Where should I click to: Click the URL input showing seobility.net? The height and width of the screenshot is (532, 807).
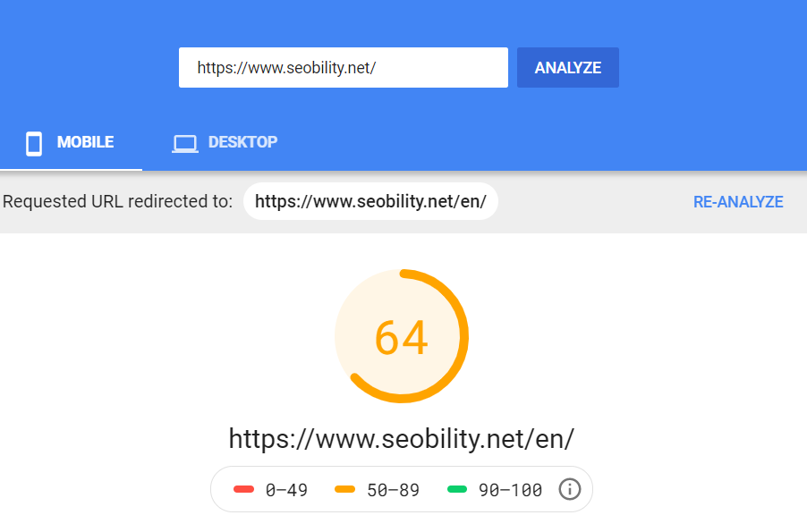click(x=344, y=67)
